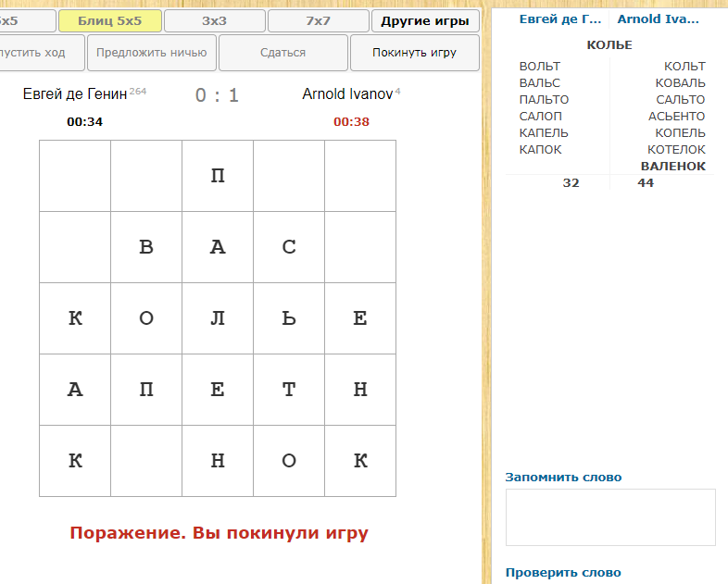This screenshot has height=584, width=728.
Task: Select the word АСЬЕНТО in the list
Action: (677, 117)
